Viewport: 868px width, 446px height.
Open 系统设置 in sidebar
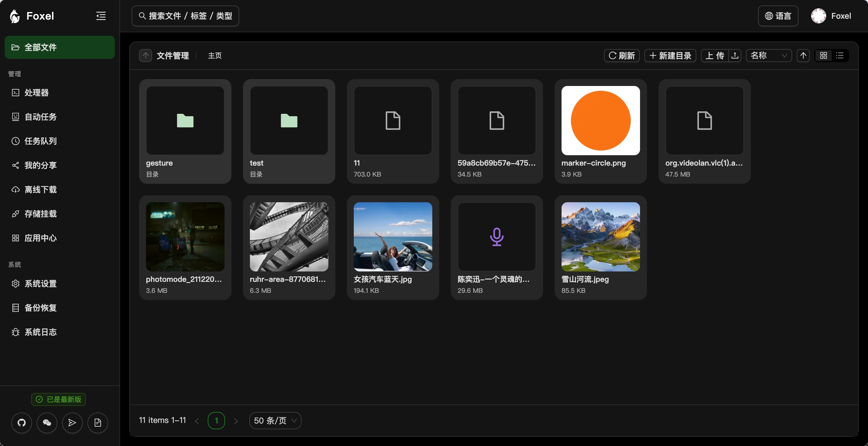(60, 284)
